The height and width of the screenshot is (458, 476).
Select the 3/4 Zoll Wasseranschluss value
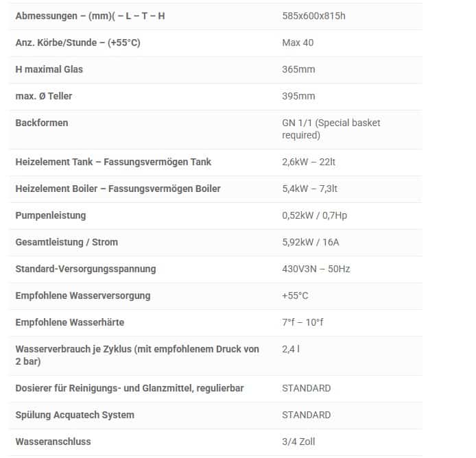298,442
